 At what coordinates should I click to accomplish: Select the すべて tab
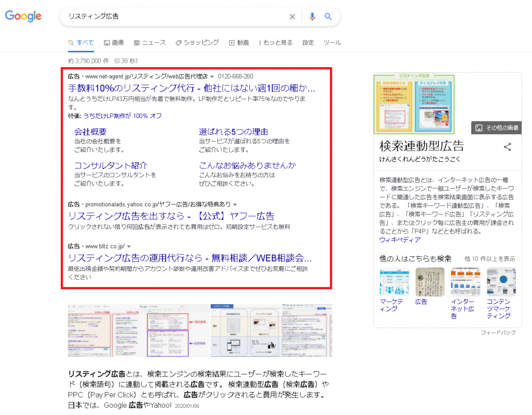click(81, 43)
